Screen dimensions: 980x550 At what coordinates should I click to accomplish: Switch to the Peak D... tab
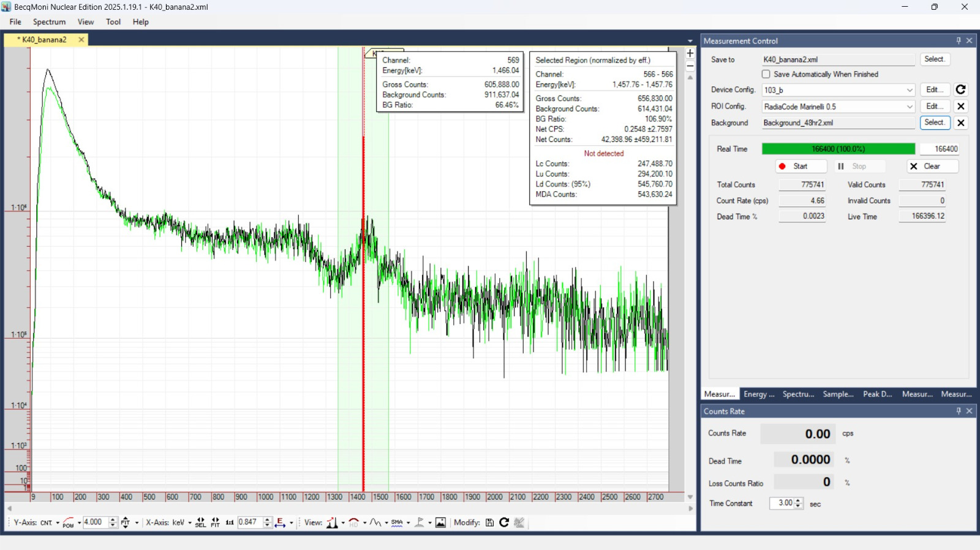point(877,394)
